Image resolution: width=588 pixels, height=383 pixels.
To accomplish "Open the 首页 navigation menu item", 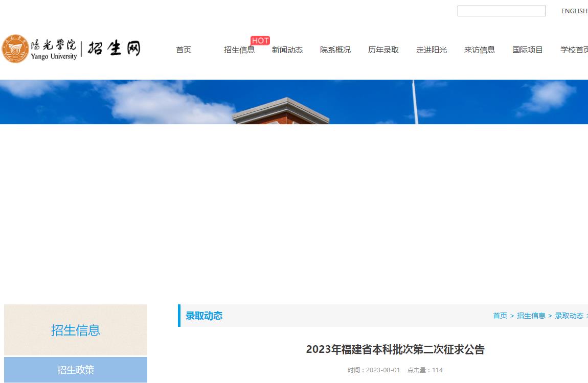I will pyautogui.click(x=184, y=50).
